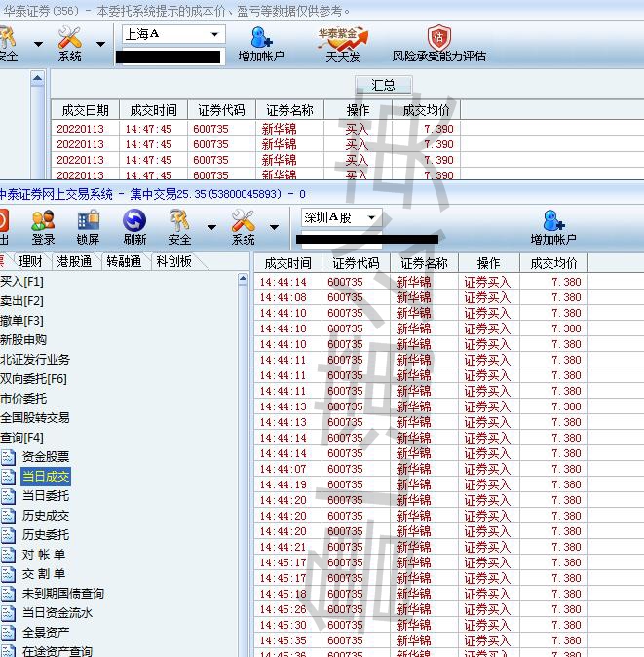The height and width of the screenshot is (657, 644).
Task: Select the 14:44:21 trade row
Action: point(421,547)
